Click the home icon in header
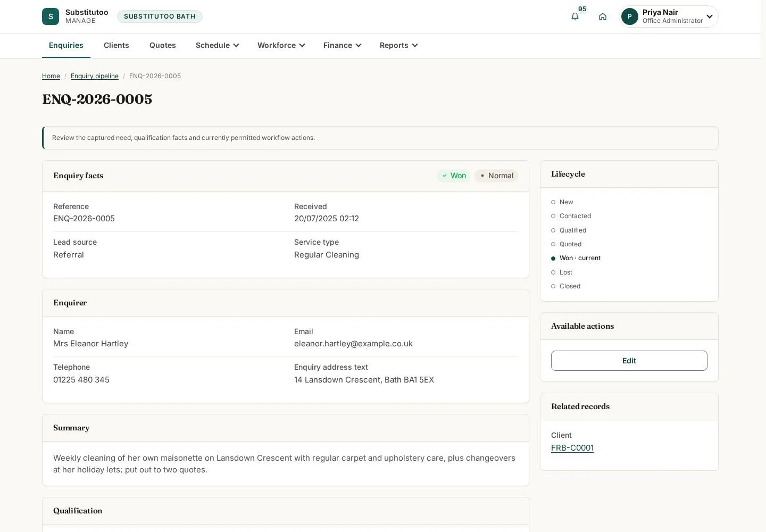The image size is (766, 532). pos(603,16)
